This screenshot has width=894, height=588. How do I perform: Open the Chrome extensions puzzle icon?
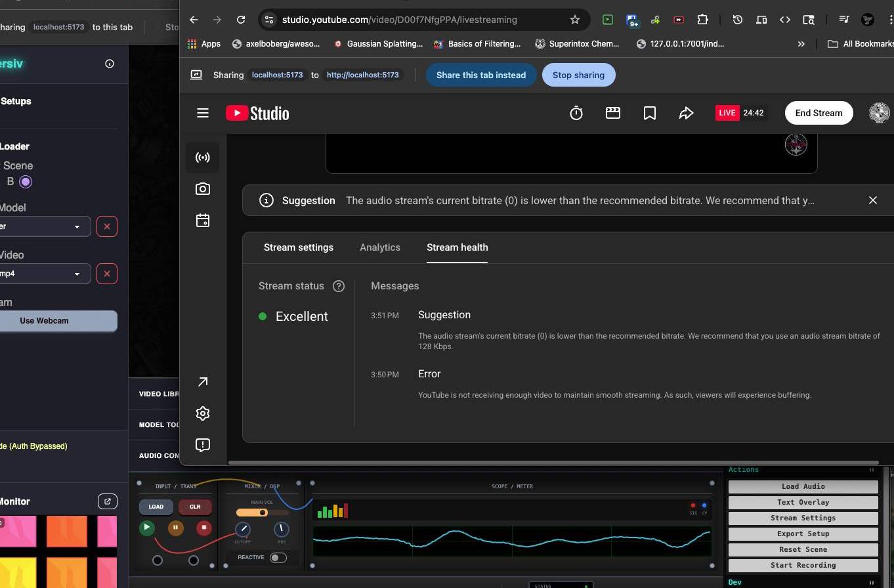point(702,20)
